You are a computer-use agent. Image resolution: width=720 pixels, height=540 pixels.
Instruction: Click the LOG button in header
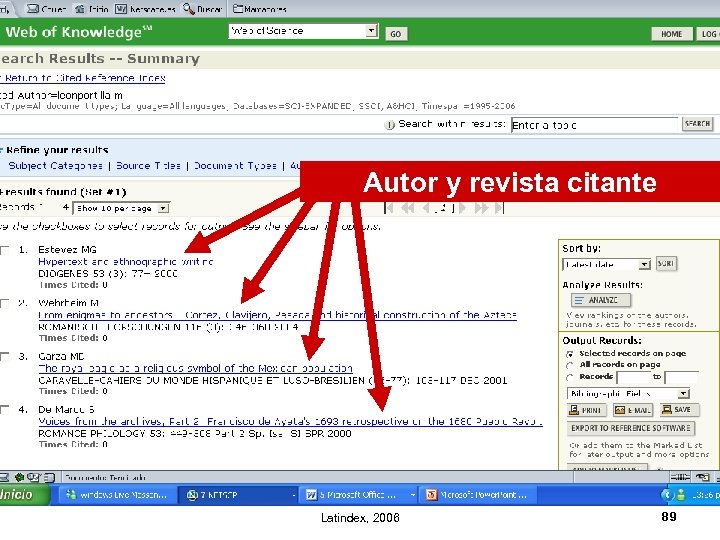pyautogui.click(x=709, y=34)
